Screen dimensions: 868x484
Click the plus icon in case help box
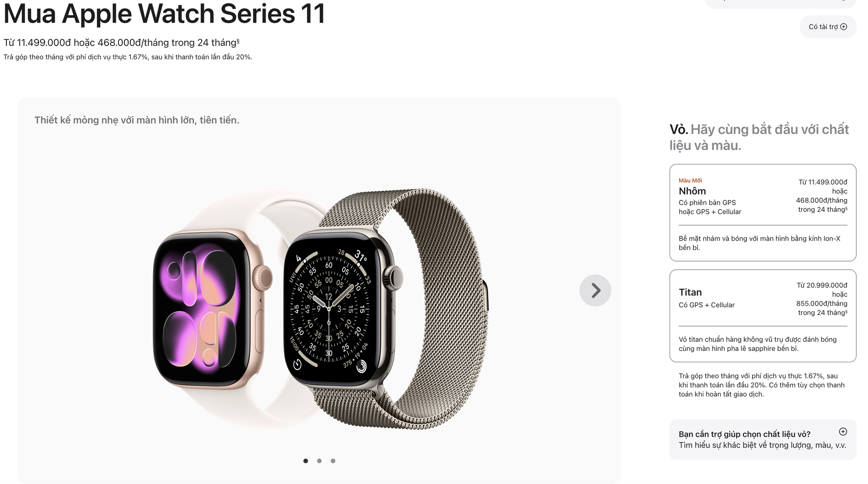tap(843, 432)
